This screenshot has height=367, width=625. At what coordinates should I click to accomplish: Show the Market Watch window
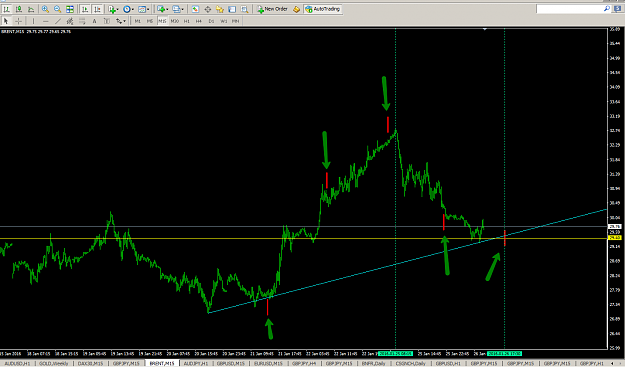pyautogui.click(x=195, y=9)
